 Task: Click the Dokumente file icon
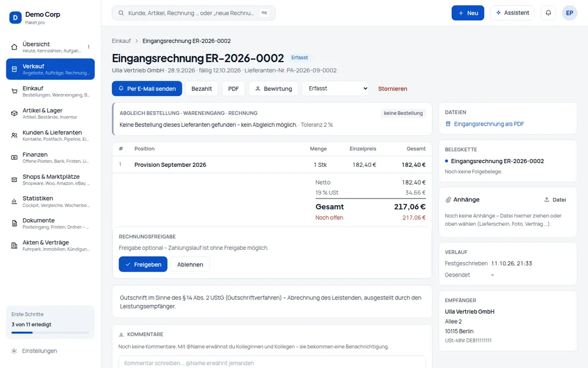coord(14,224)
